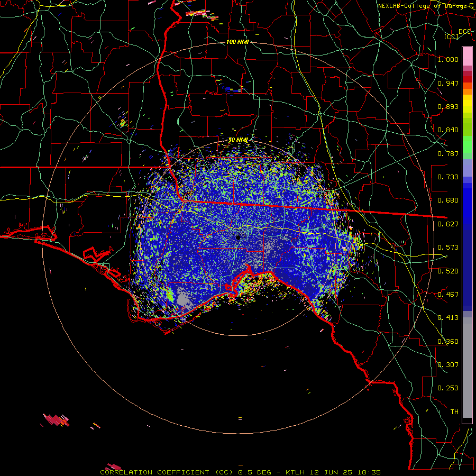The height and width of the screenshot is (476, 476).
Task: Click the 0.893 scale value
Action: (448, 106)
